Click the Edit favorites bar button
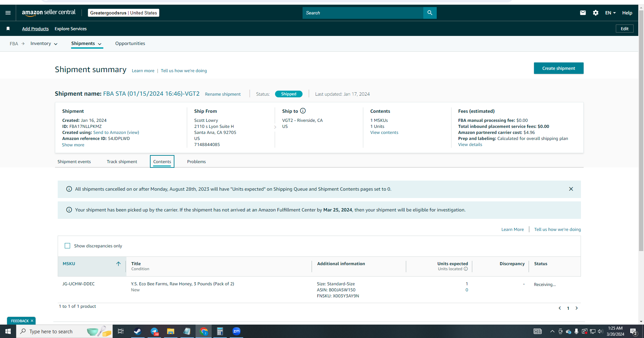The height and width of the screenshot is (338, 644). pos(625,29)
